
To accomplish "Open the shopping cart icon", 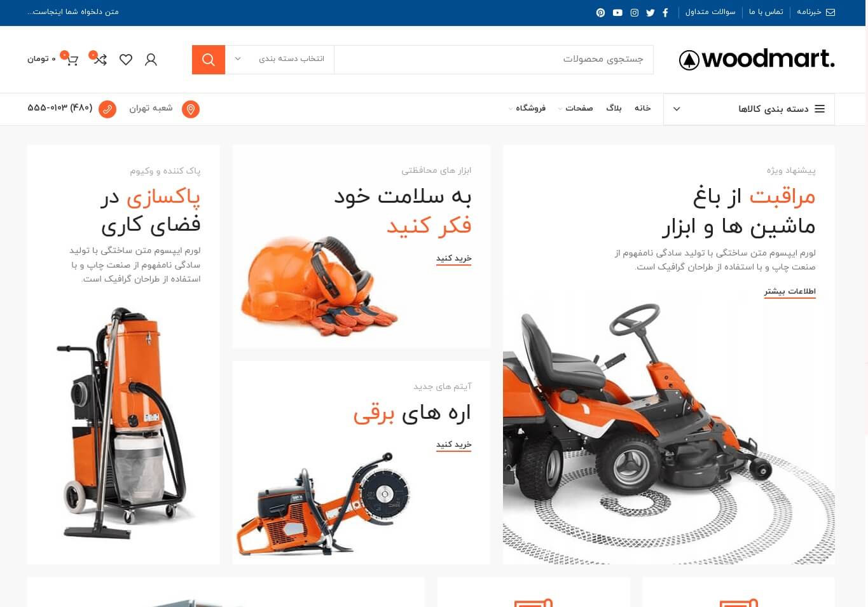I will (72, 60).
